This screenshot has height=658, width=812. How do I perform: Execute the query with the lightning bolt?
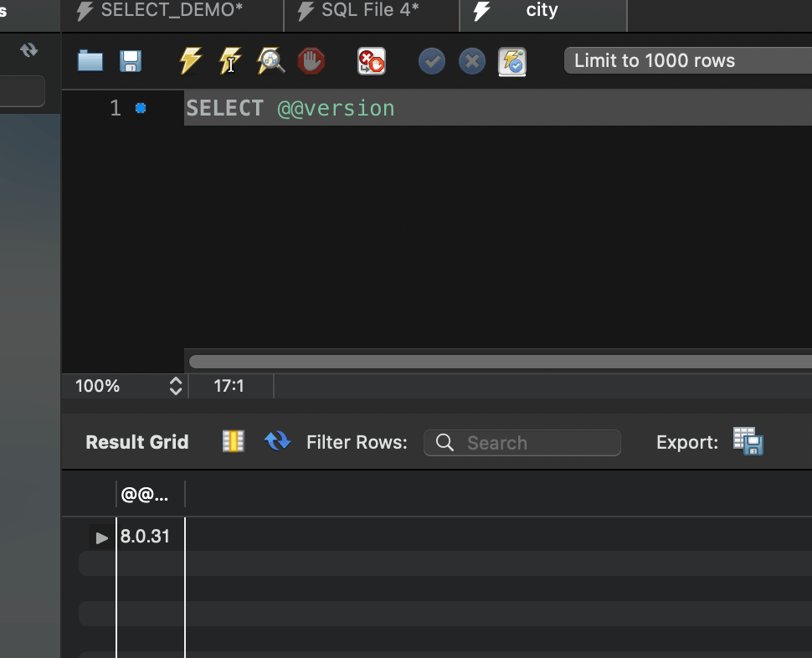pos(191,61)
